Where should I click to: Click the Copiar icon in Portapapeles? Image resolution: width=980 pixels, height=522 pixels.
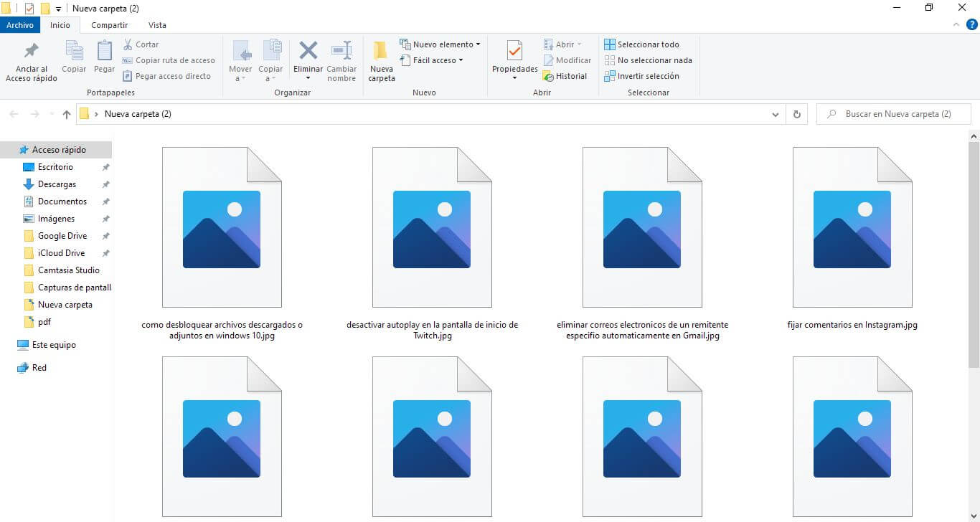pyautogui.click(x=74, y=51)
